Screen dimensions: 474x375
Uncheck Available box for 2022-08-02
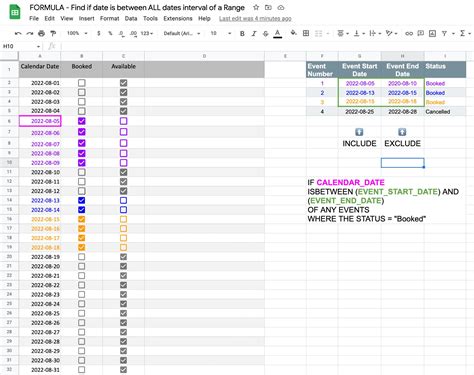(x=123, y=92)
